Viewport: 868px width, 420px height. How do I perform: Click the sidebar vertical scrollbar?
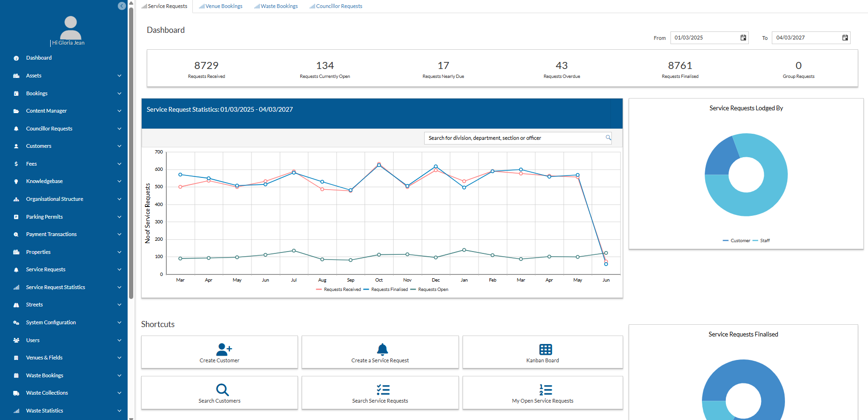pos(131,153)
